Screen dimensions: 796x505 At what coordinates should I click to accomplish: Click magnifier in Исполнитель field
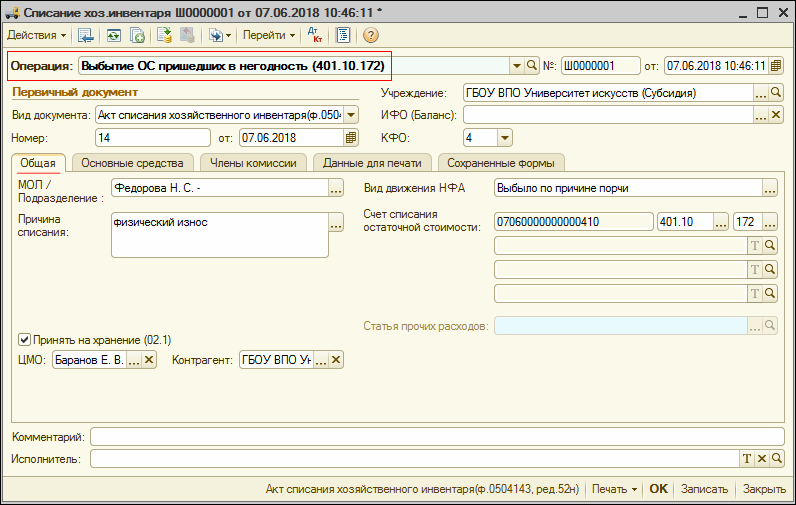coord(776,459)
